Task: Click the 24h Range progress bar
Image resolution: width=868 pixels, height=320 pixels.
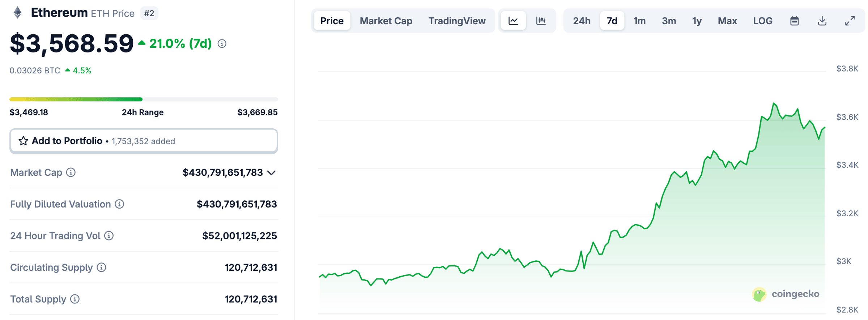Action: pyautogui.click(x=144, y=99)
